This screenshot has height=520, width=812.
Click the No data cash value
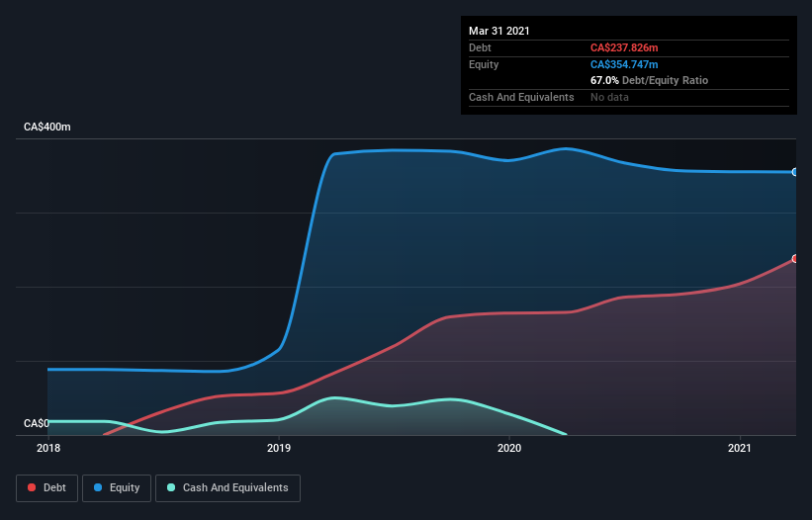pyautogui.click(x=609, y=97)
